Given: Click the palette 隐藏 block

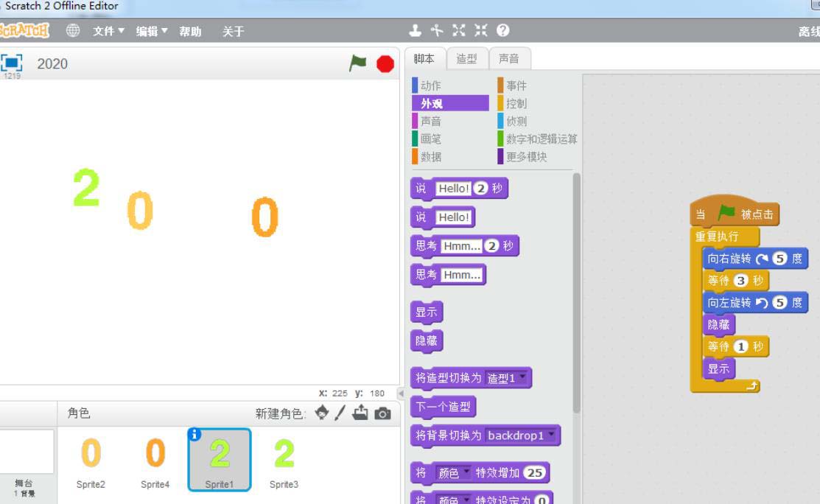Looking at the screenshot, I should coord(427,341).
